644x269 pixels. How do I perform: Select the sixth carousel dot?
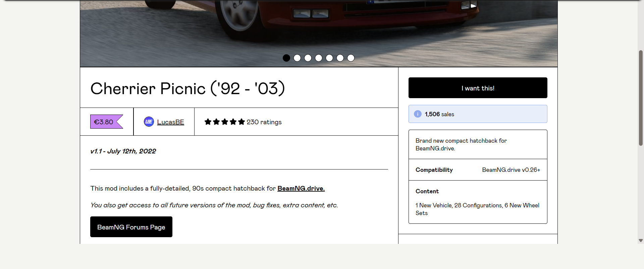pyautogui.click(x=340, y=58)
